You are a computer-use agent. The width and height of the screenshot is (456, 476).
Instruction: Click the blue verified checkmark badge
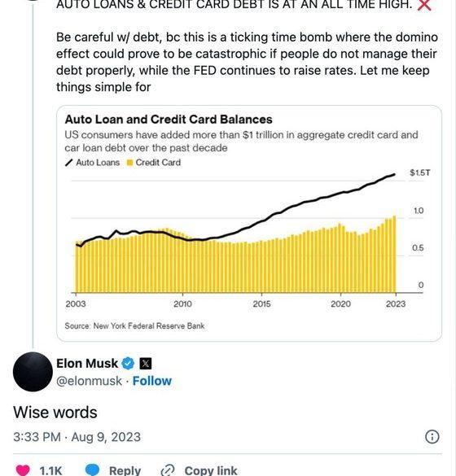128,364
